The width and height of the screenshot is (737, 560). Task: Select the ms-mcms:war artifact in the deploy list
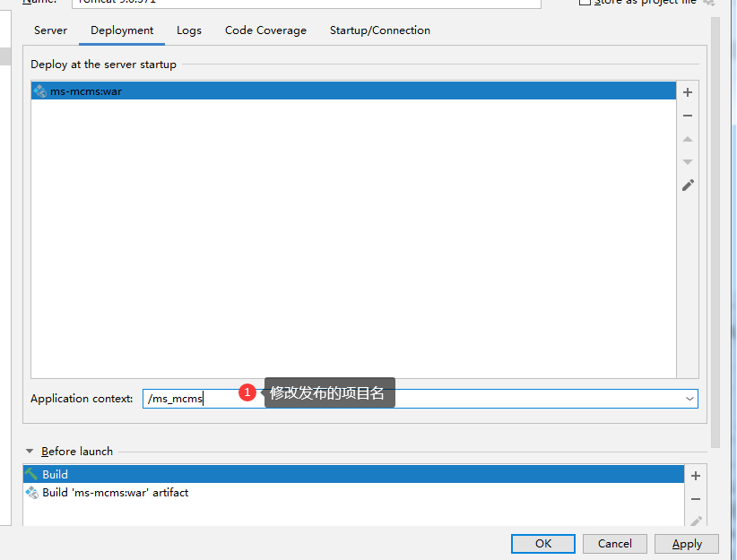(x=86, y=91)
